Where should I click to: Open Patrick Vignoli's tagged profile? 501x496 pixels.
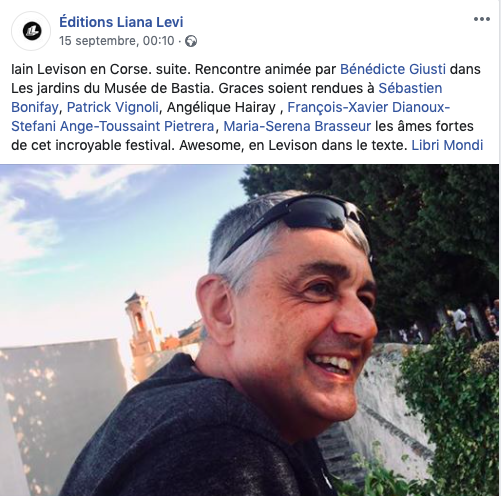(x=113, y=107)
